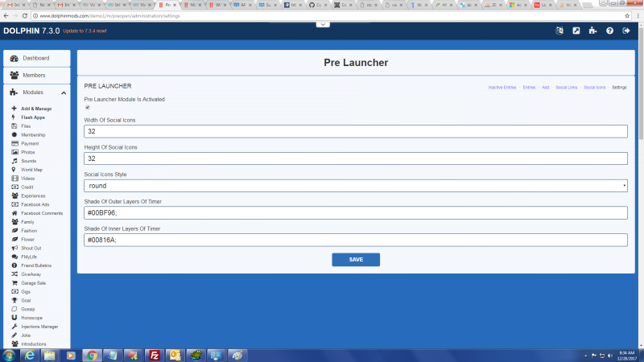
Task: Open Google Chrome taskbar icon
Action: pos(92,356)
